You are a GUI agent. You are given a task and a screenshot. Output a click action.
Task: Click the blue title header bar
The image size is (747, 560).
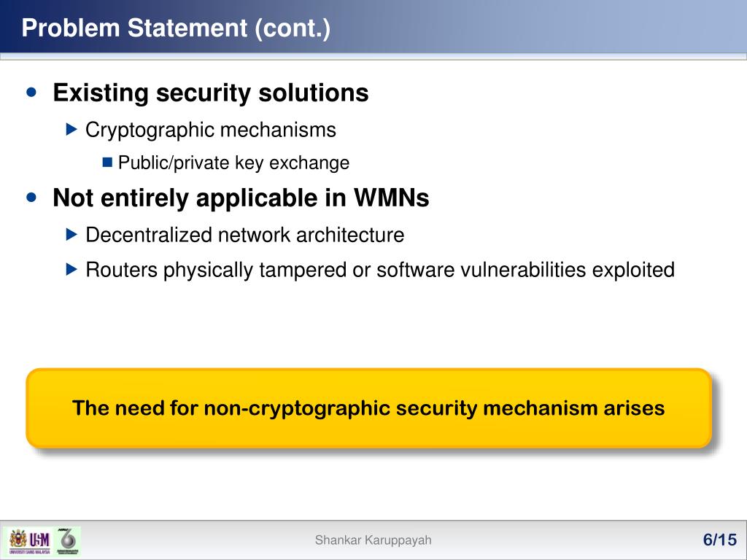coord(373,26)
